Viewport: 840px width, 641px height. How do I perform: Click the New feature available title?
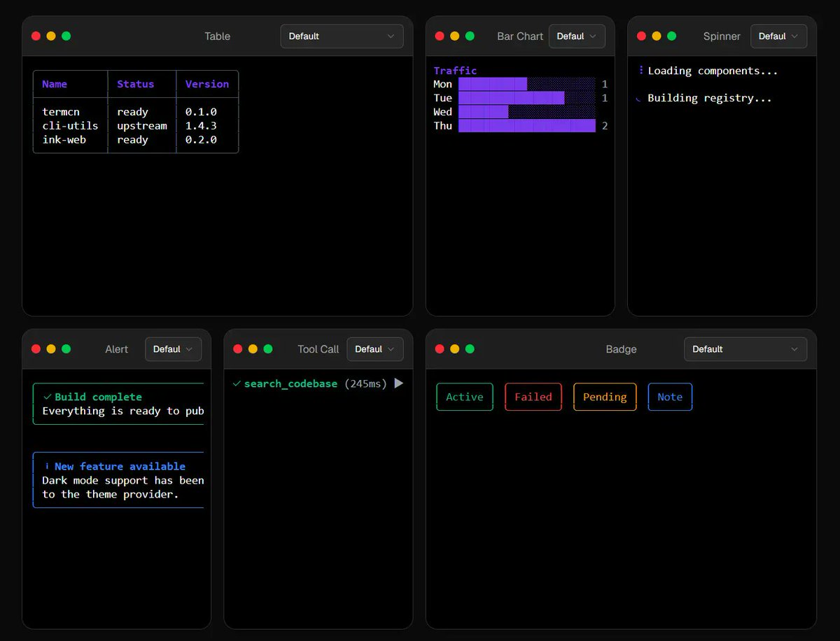[120, 467]
